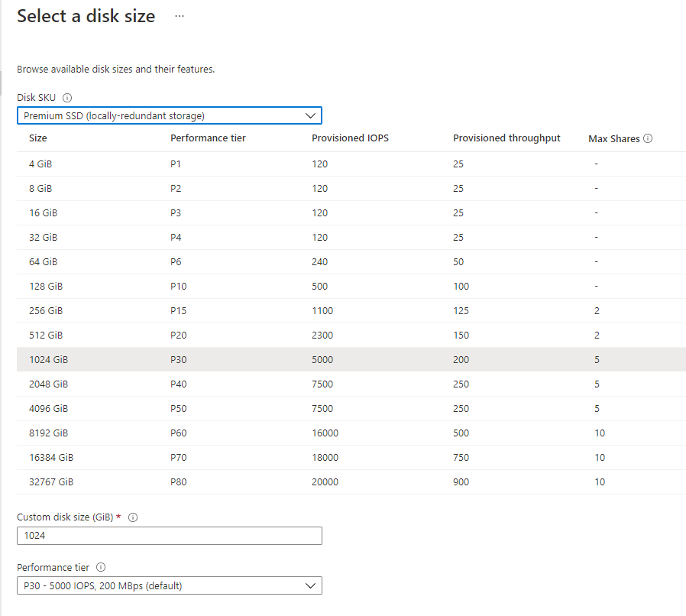Select the 256 GiB disk size row
The image size is (686, 616).
[351, 311]
